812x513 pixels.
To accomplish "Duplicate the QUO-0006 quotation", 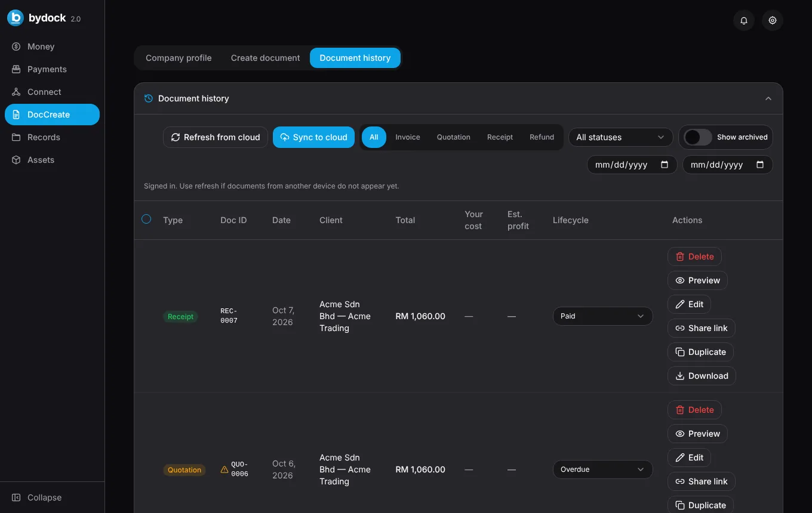I will (x=700, y=505).
